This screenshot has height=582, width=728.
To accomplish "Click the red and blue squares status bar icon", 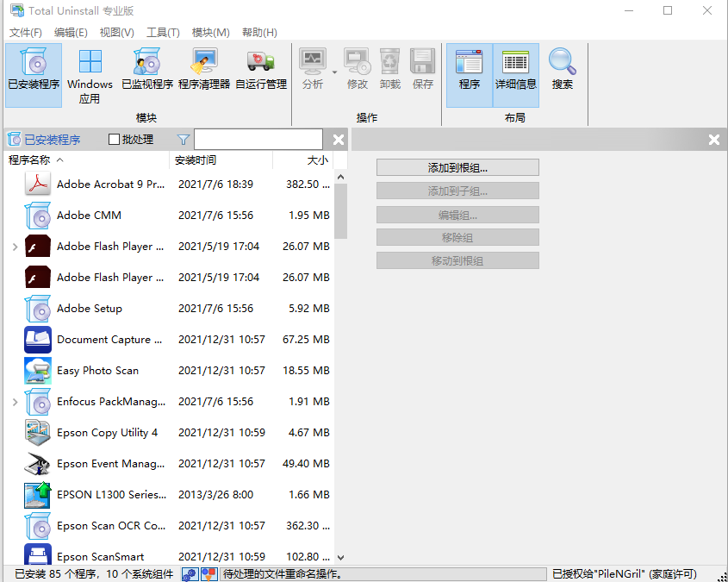I will click(209, 574).
